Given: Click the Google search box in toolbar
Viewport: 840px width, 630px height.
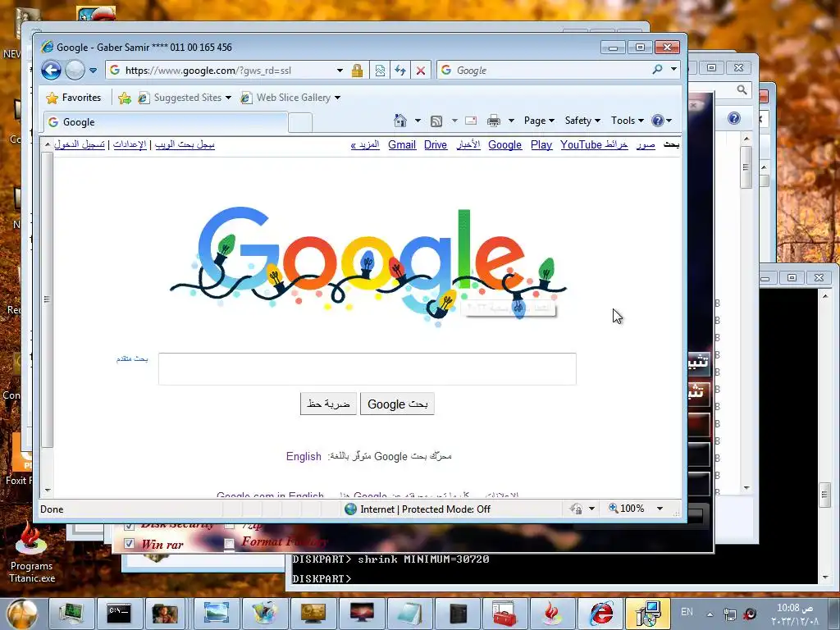Looking at the screenshot, I should point(544,71).
